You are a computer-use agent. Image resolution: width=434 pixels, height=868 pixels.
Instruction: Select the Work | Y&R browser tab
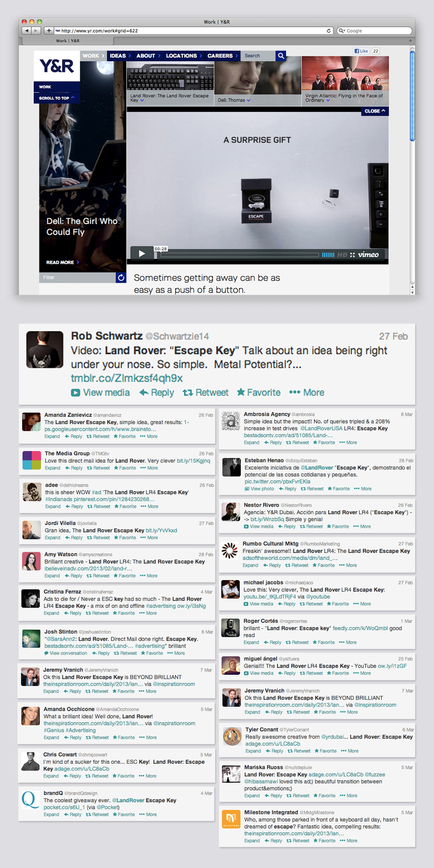[x=68, y=41]
